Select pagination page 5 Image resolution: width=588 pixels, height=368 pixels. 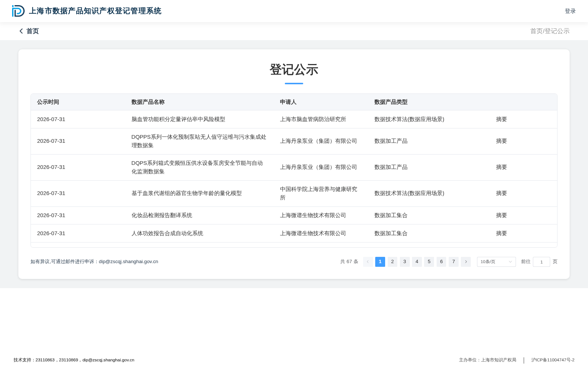pyautogui.click(x=429, y=262)
